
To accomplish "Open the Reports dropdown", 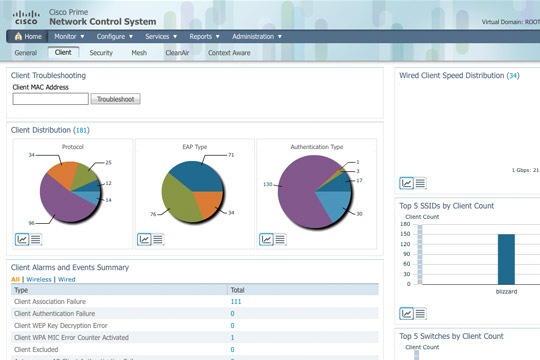I will pos(204,37).
